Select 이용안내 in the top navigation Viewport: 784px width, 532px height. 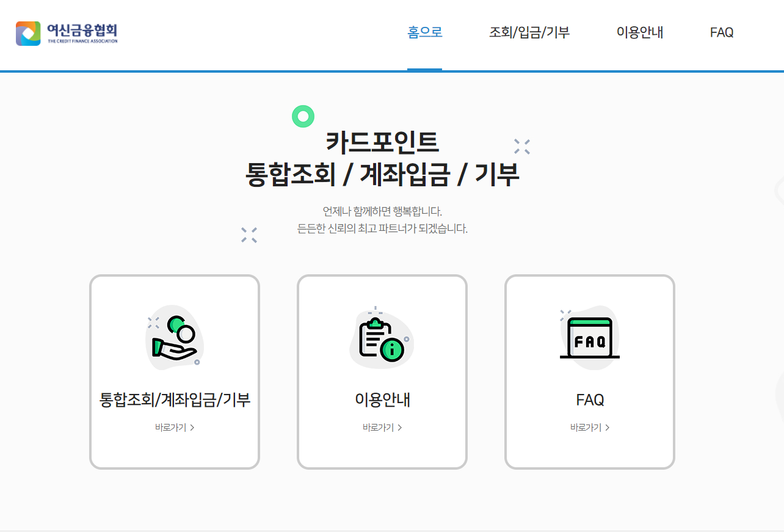point(640,33)
